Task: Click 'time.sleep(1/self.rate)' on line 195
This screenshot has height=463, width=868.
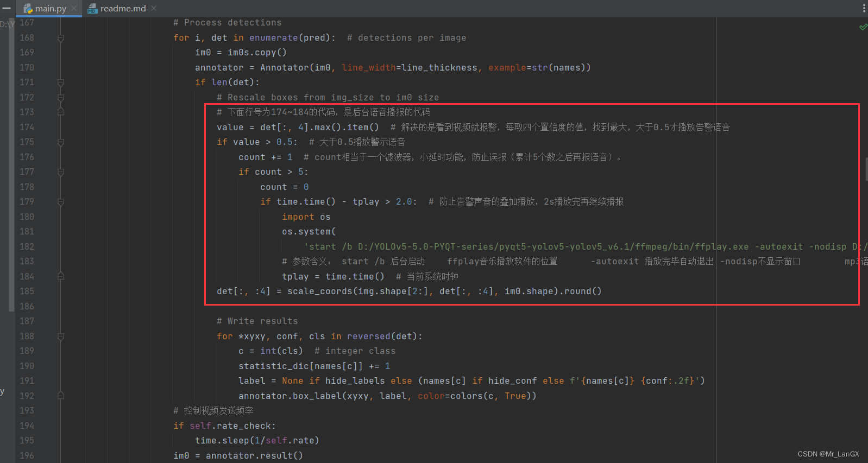Action: [257, 441]
